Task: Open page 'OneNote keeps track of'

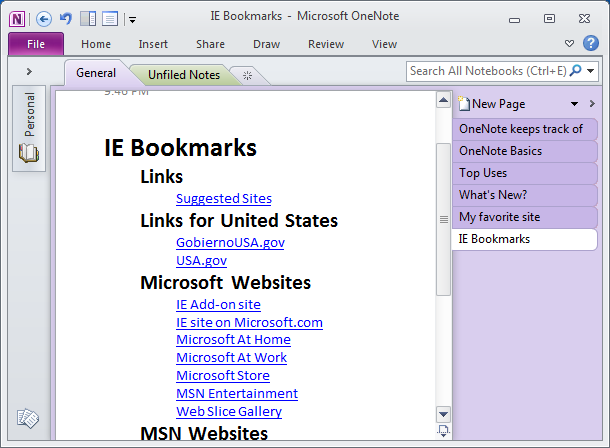Action: tap(525, 129)
